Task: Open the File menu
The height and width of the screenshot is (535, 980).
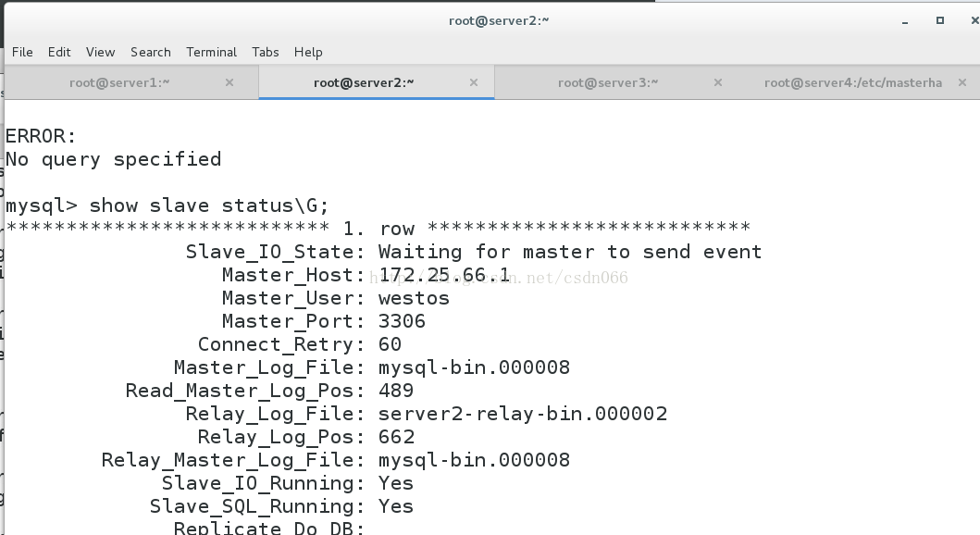Action: [22, 52]
